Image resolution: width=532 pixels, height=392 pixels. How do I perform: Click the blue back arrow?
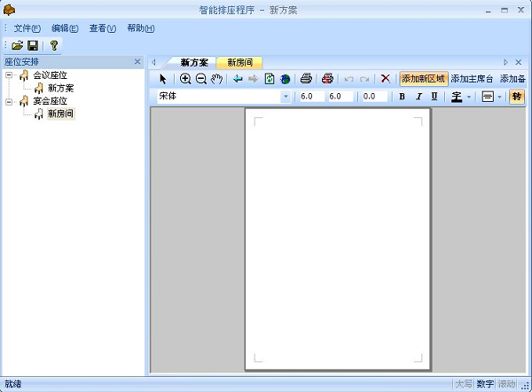pyautogui.click(x=239, y=79)
